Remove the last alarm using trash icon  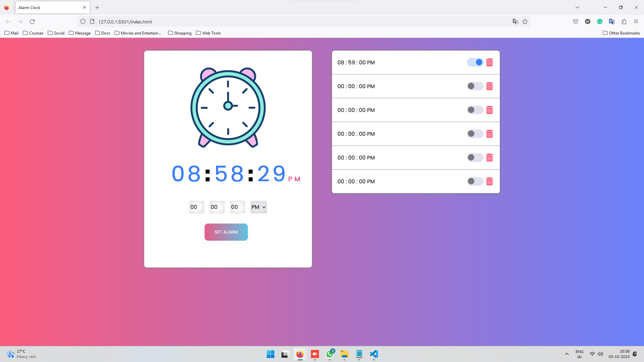click(x=489, y=182)
